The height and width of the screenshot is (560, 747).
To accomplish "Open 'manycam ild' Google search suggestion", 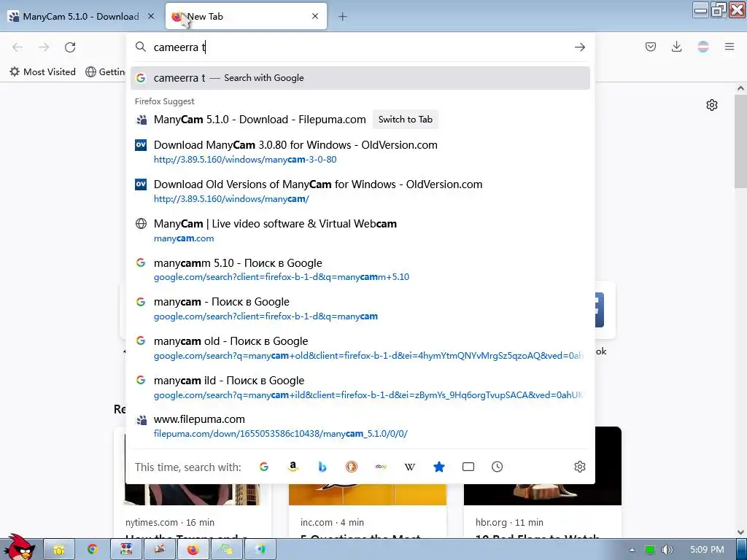I will click(360, 387).
